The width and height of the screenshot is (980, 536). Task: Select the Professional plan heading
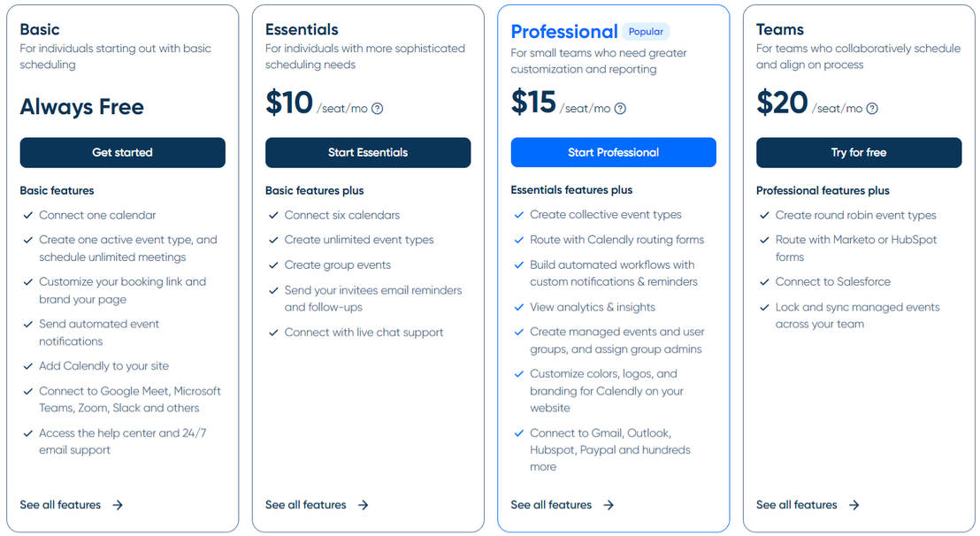tap(563, 31)
